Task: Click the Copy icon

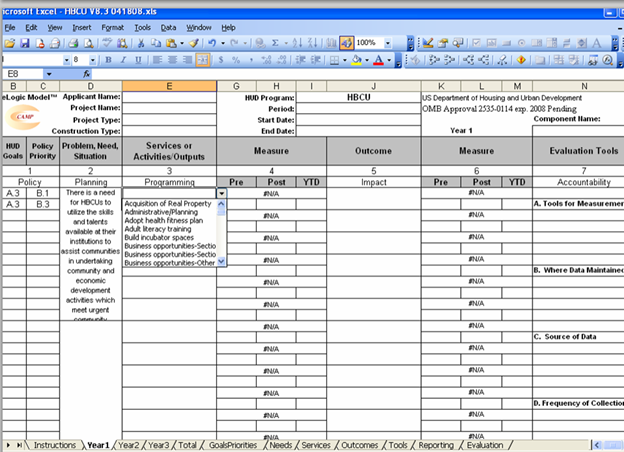Action: 156,43
